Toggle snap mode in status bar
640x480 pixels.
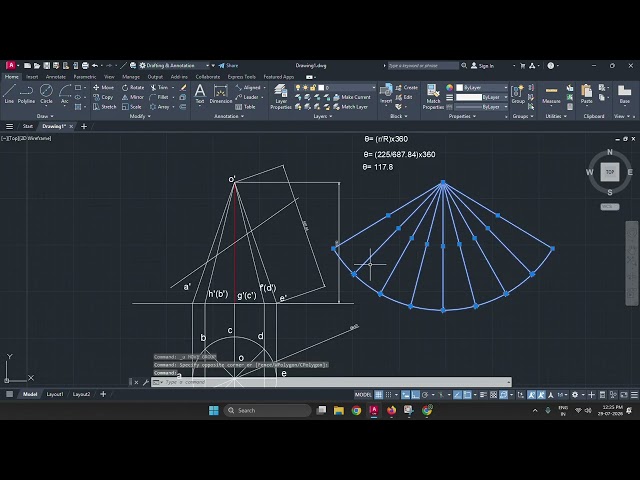click(x=389, y=395)
